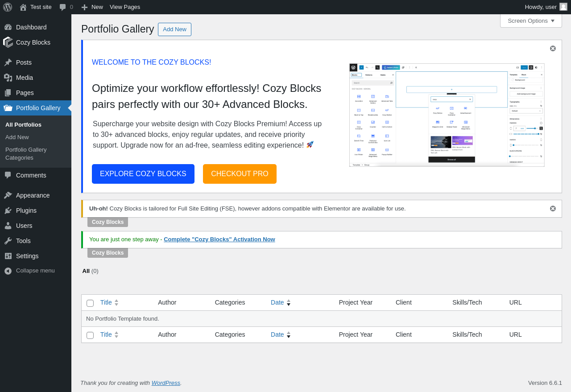Open Cozy Blocks menu item
The image size is (571, 392).
coord(36,42)
